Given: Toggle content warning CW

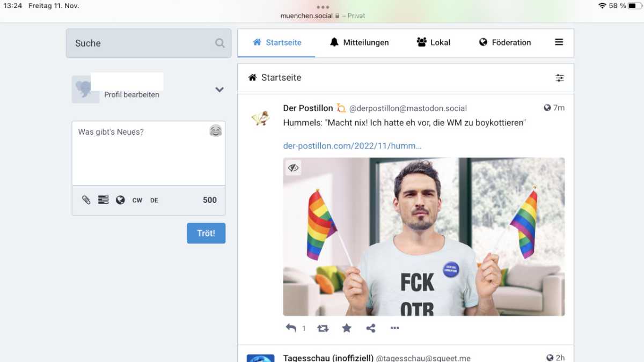Looking at the screenshot, I should (137, 200).
